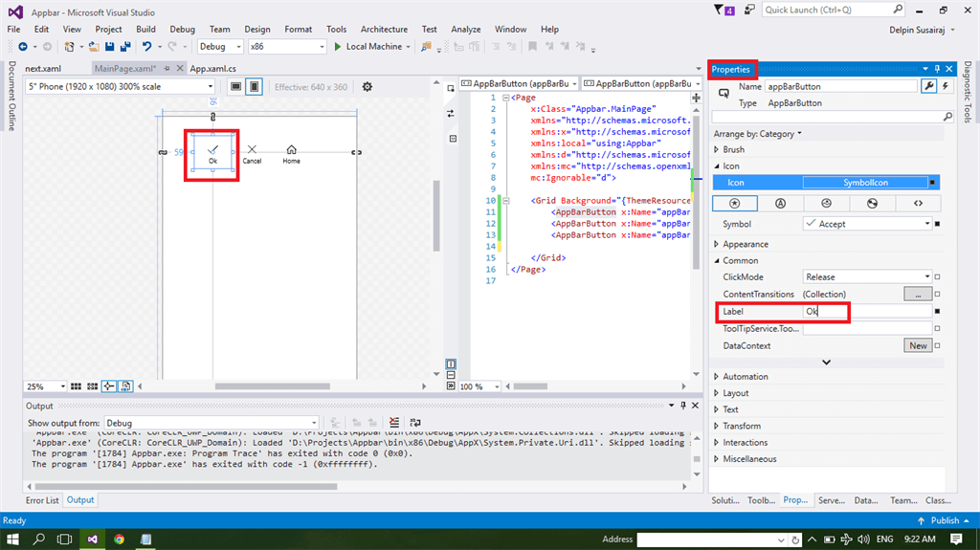Select the FontIcon type button
This screenshot has height=550, width=980.
coord(781,203)
